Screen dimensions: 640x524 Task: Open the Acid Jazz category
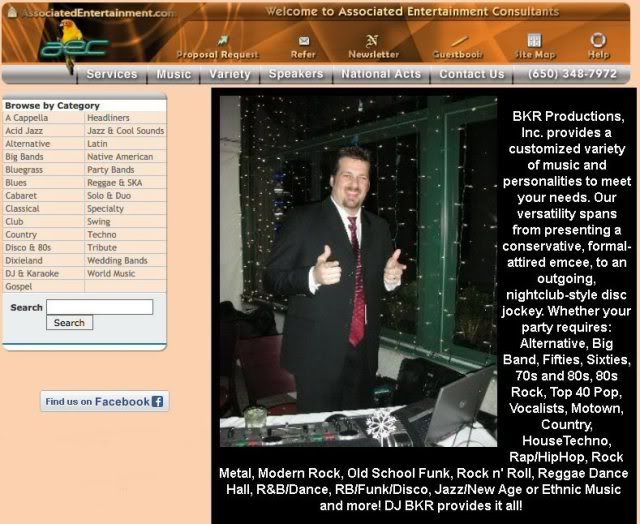click(24, 131)
